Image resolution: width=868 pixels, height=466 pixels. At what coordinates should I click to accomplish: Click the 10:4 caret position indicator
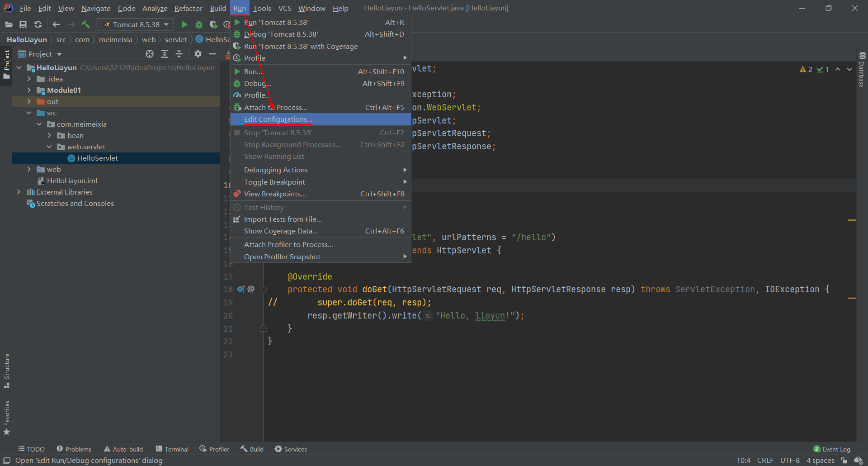click(x=743, y=460)
